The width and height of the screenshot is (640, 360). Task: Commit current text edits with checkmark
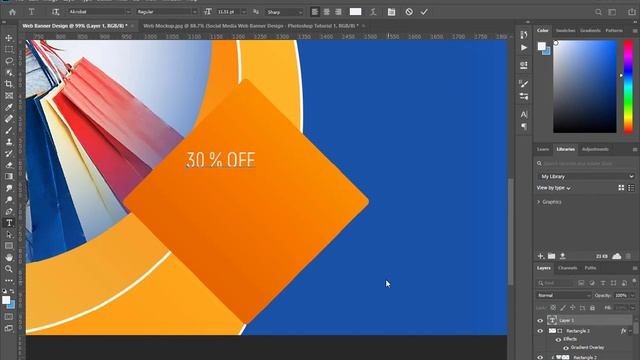tap(424, 12)
